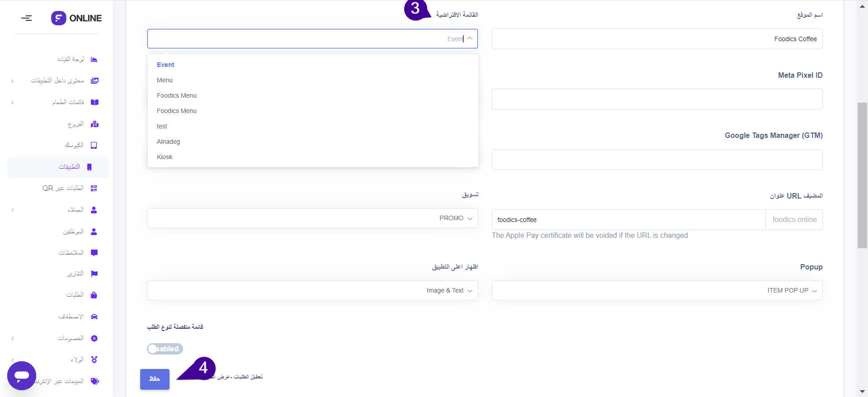This screenshot has width=868, height=397.
Task: Click the branches map icon
Action: pyautogui.click(x=94, y=124)
